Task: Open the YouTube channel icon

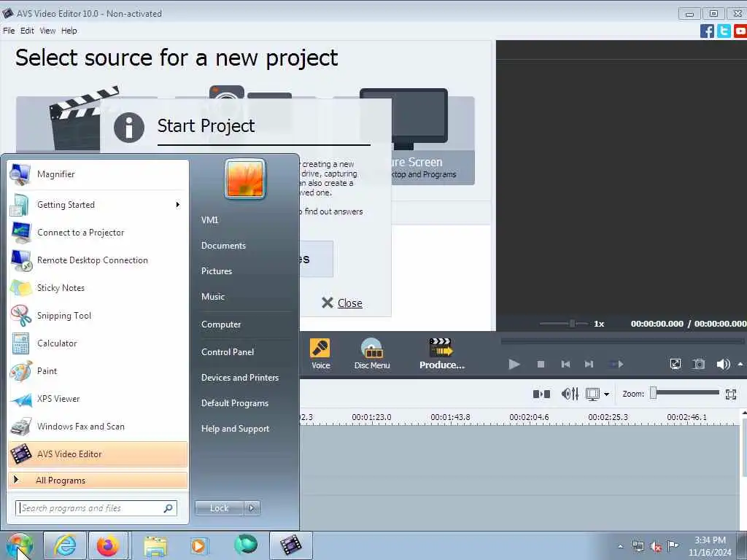Action: 740,31
